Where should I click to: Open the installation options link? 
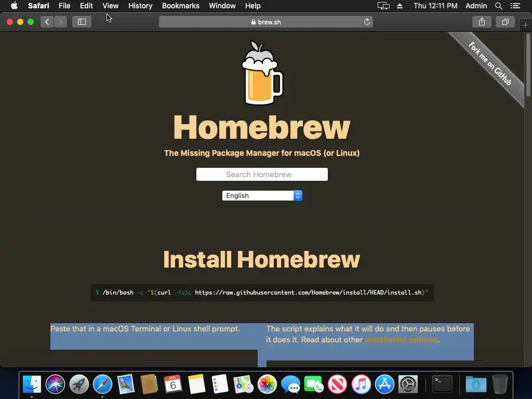(401, 340)
